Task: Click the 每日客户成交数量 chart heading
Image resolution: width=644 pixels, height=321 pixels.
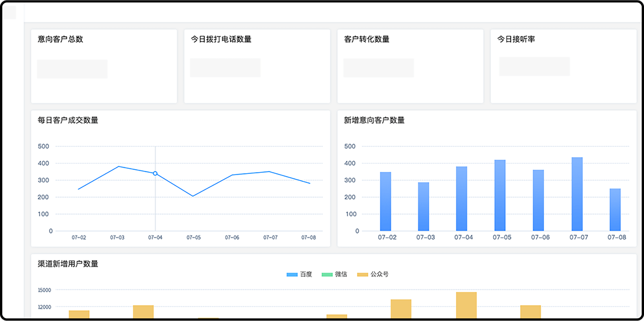Action: pyautogui.click(x=68, y=120)
